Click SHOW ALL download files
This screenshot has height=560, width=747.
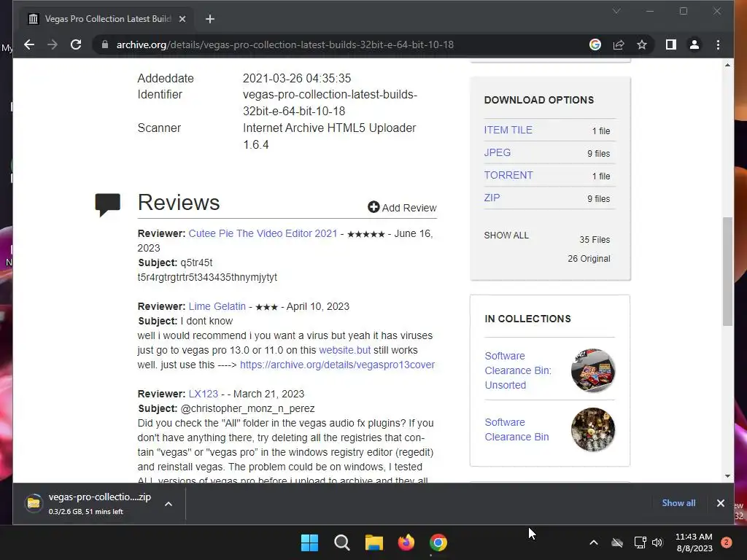pos(506,236)
